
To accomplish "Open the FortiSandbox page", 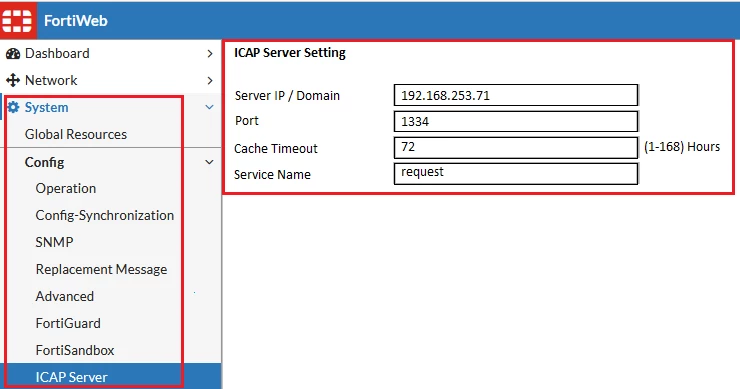I will point(75,350).
